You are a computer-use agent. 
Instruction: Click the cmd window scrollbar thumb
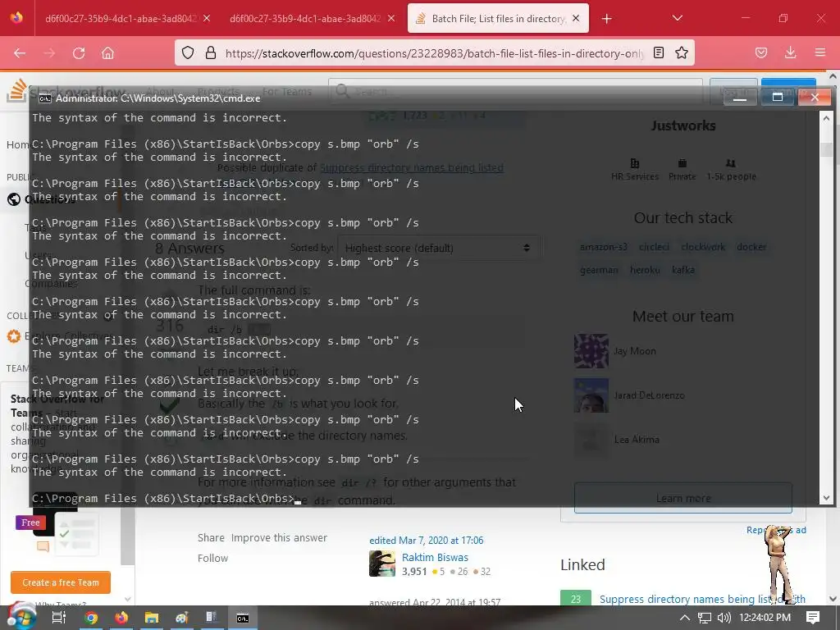[826, 149]
